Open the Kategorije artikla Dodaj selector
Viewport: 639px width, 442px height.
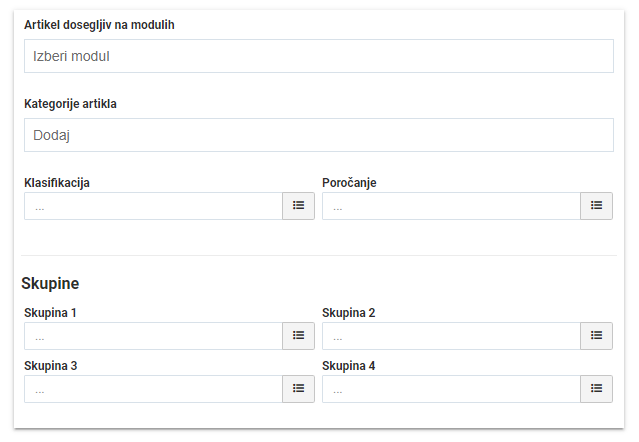click(319, 135)
